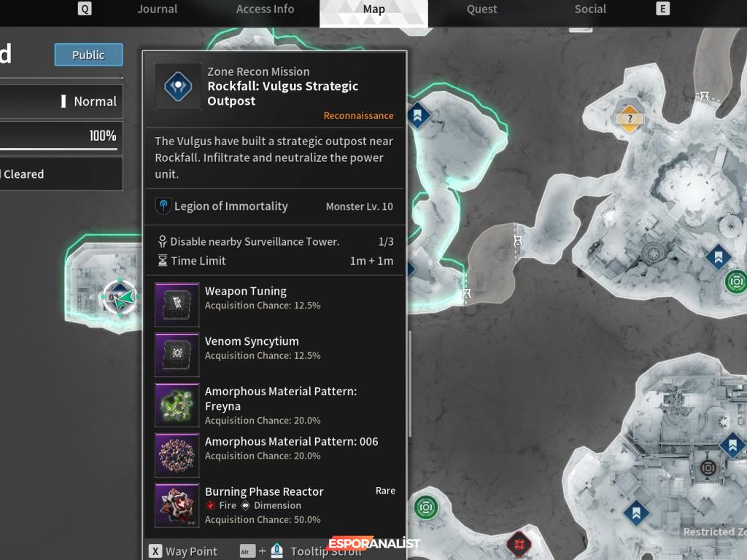Open the Quest tab

click(482, 9)
